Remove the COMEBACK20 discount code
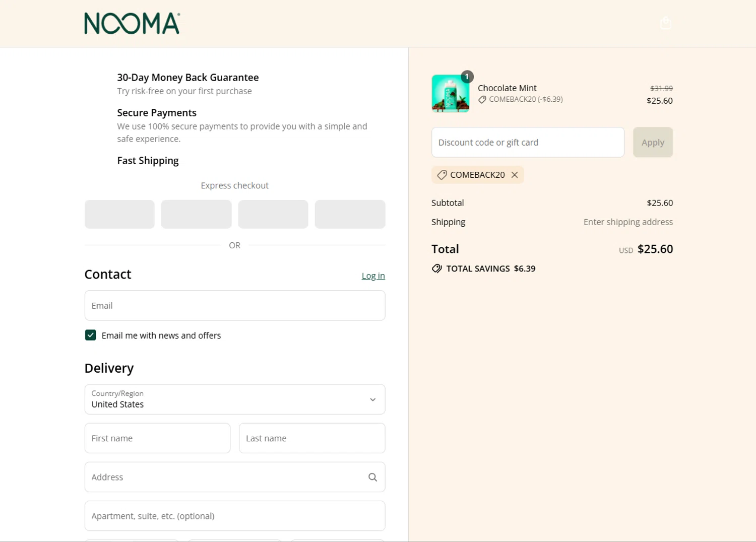 [x=515, y=175]
